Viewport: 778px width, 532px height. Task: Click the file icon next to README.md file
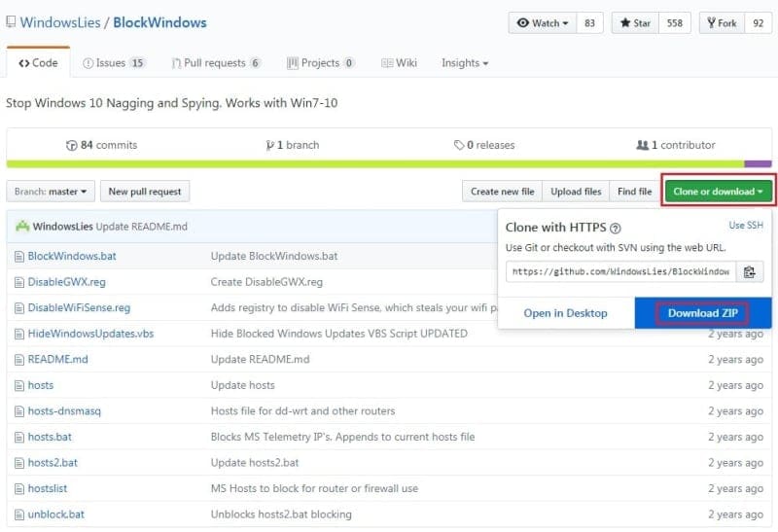click(x=19, y=359)
